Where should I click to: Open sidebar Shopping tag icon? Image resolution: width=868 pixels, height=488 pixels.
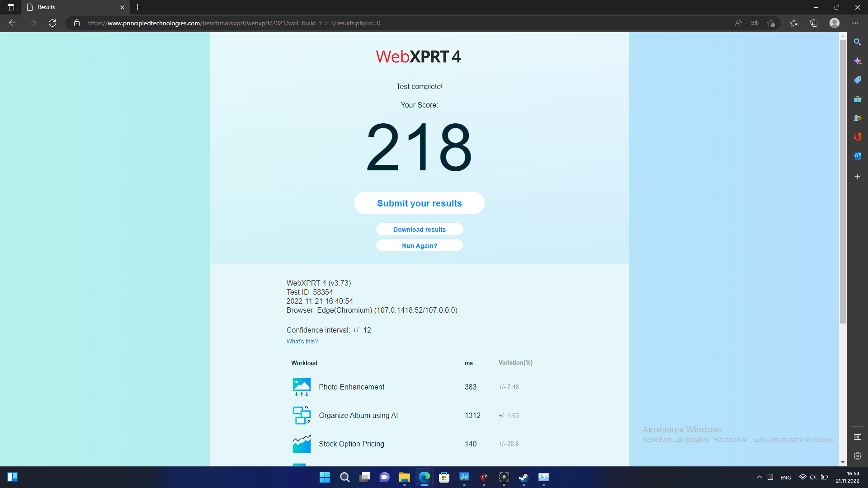click(x=858, y=80)
